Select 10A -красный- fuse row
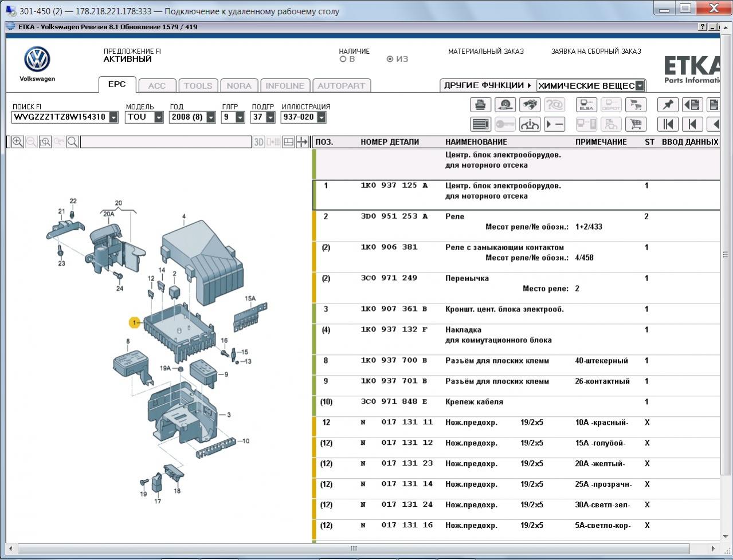Screen dimensions: 733x560 pyautogui.click(x=516, y=427)
